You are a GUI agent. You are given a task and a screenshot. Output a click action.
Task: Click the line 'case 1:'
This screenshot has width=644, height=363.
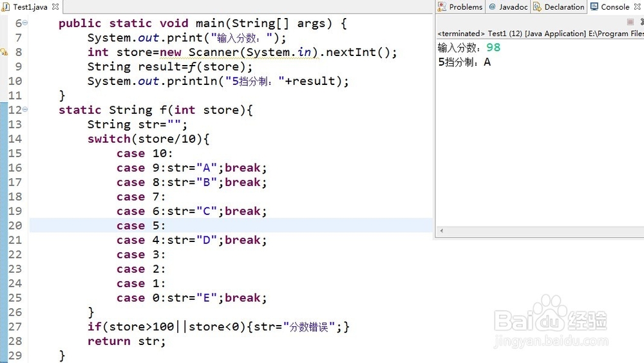(141, 283)
